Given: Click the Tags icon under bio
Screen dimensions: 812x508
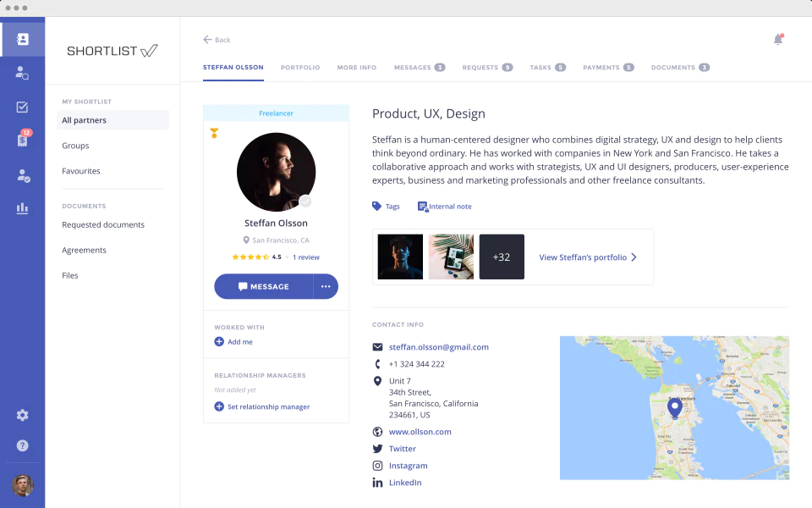Looking at the screenshot, I should click(377, 206).
